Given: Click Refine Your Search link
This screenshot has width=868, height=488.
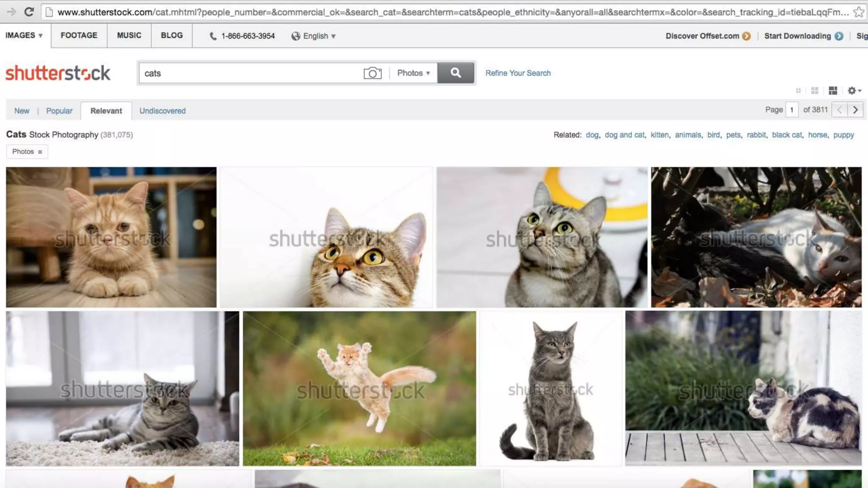Looking at the screenshot, I should click(x=518, y=73).
